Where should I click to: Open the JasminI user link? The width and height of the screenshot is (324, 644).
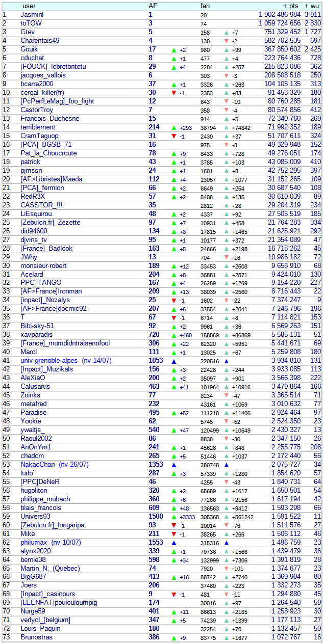(x=32, y=15)
